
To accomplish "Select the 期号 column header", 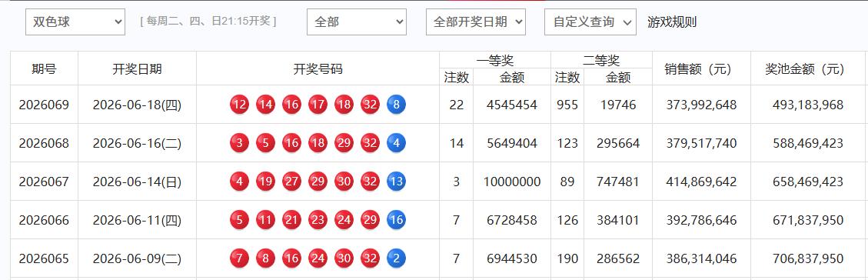I will pos(45,68).
